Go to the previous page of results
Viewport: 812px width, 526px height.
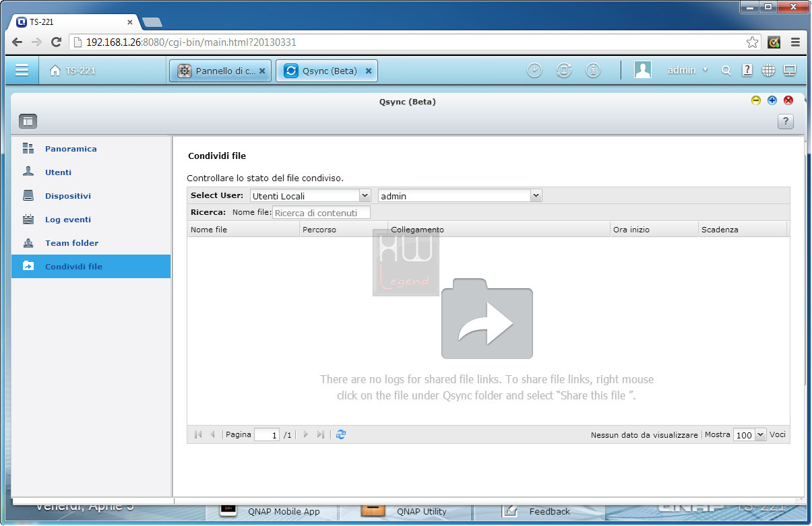click(x=213, y=435)
